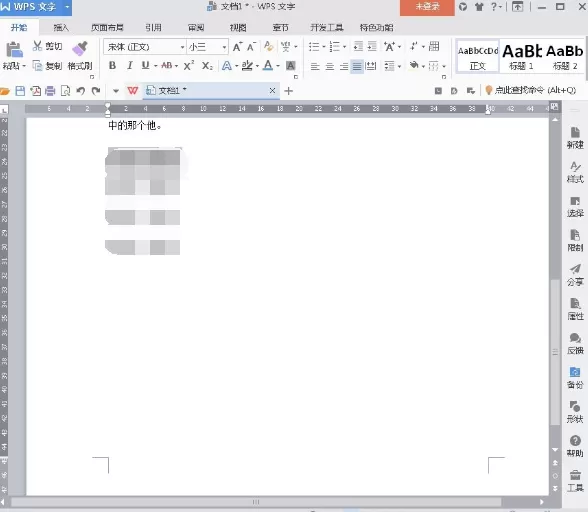Select the 标题 1 style
Screen dimensions: 588x512
click(521, 57)
